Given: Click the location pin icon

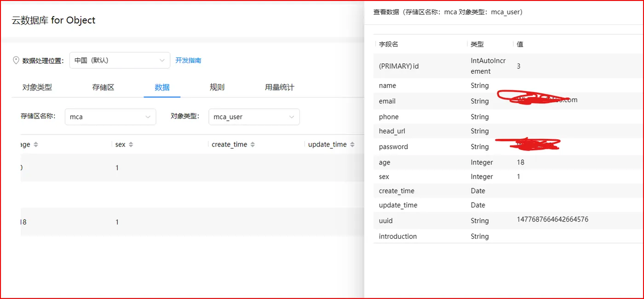Looking at the screenshot, I should 16,60.
